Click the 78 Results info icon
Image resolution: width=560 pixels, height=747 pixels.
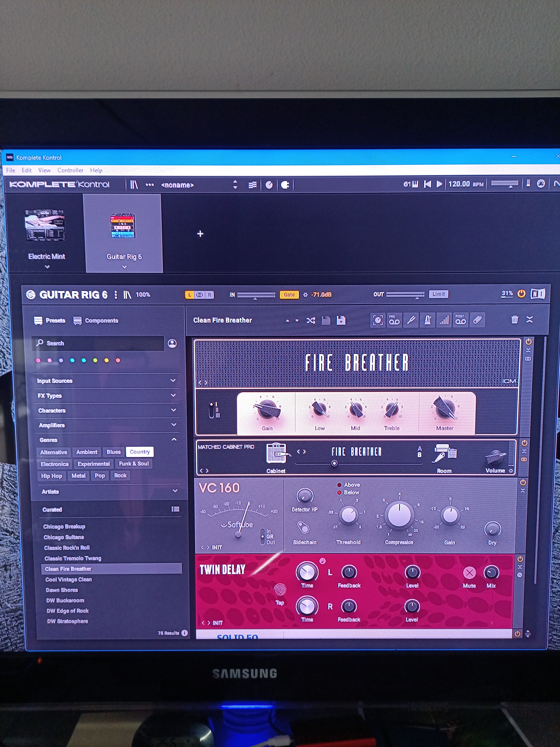184,633
